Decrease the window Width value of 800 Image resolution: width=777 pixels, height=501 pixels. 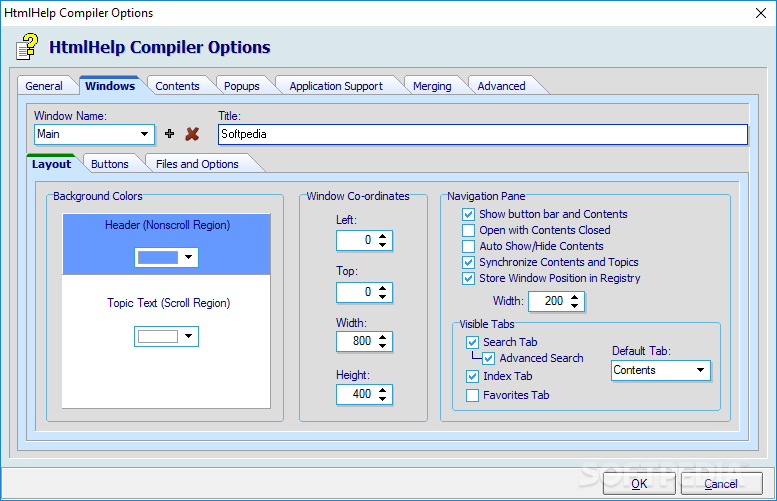coord(383,345)
